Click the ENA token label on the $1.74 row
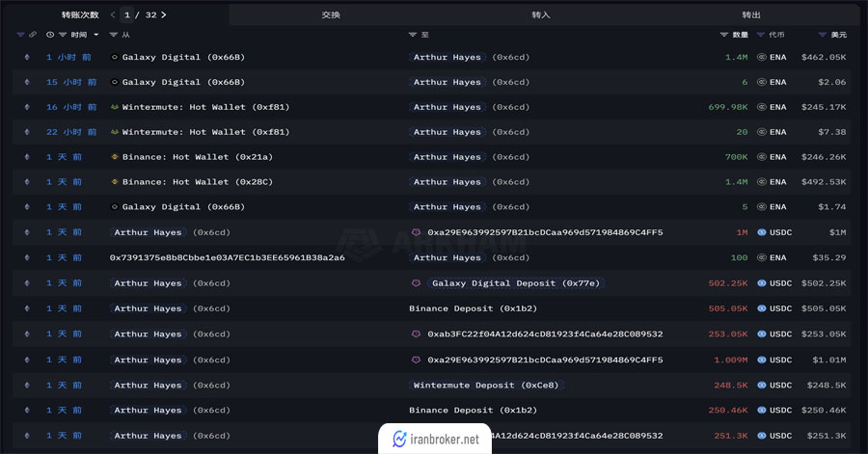The width and height of the screenshot is (868, 454). tap(777, 207)
